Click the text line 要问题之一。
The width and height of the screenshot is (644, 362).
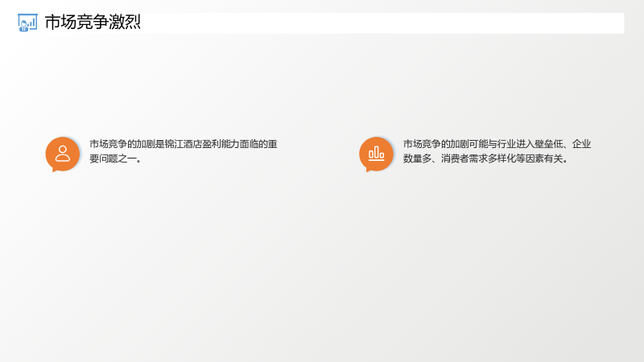115,158
